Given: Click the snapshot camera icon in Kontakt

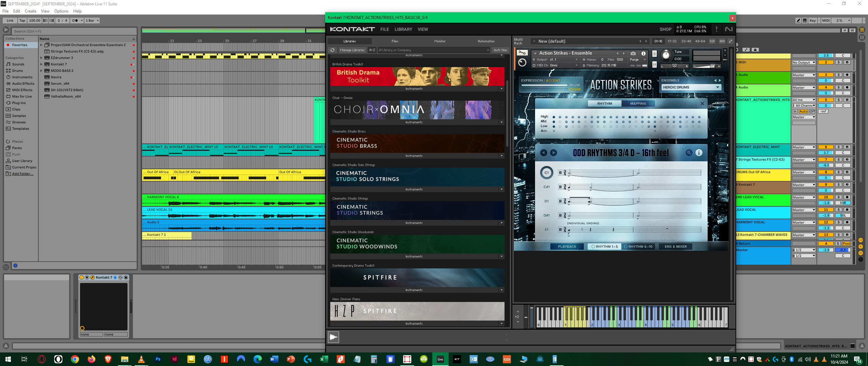Looking at the screenshot, I should point(633,54).
